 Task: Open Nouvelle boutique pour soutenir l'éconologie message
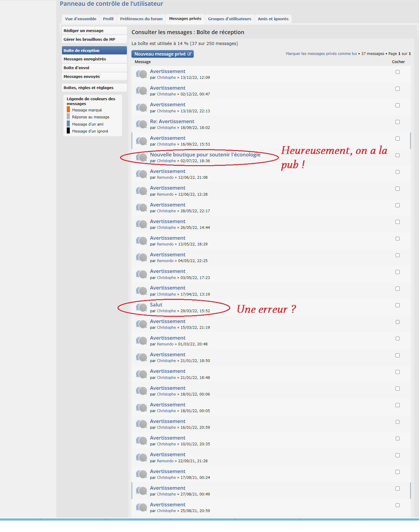(205, 155)
